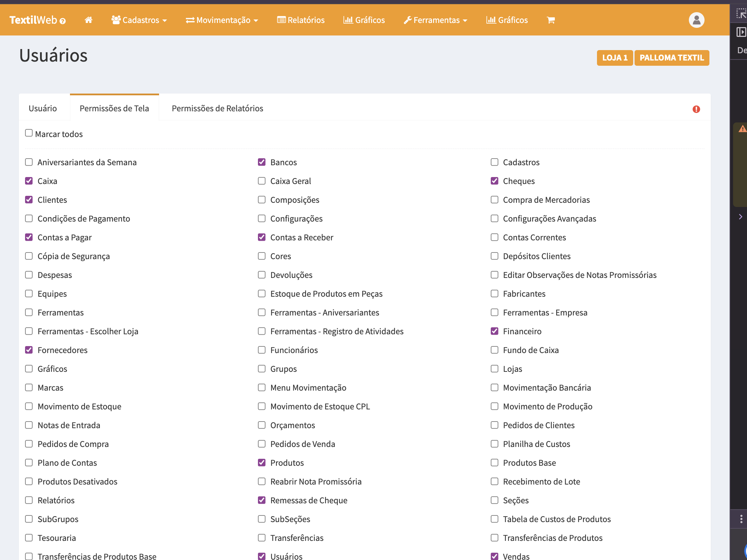This screenshot has width=747, height=560.
Task: Toggle the DevTools sidebar panel icon
Action: (741, 32)
